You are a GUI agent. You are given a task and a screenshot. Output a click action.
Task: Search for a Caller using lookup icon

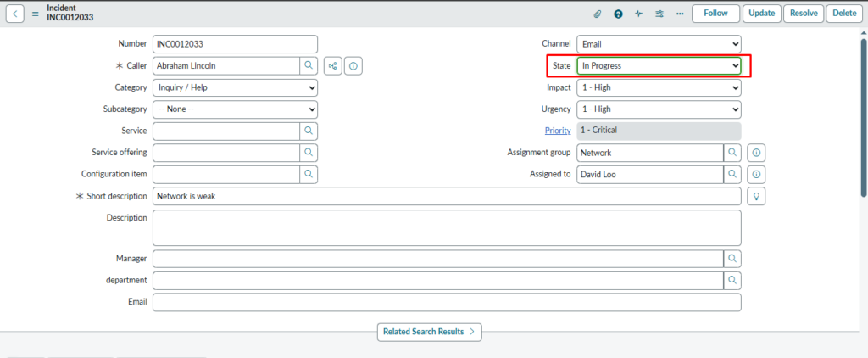pyautogui.click(x=309, y=65)
